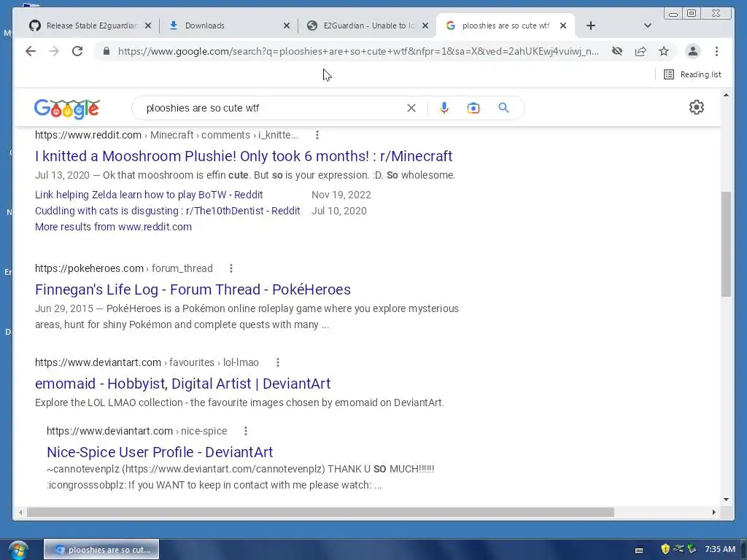The height and width of the screenshot is (560, 747).
Task: Open the Chrome profile avatar icon
Action: (693, 52)
